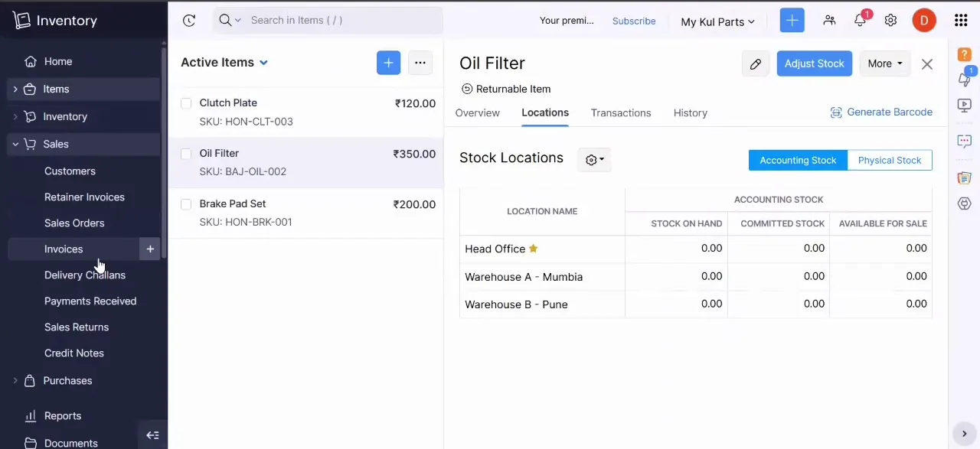Click the Search in Items field

(328, 21)
